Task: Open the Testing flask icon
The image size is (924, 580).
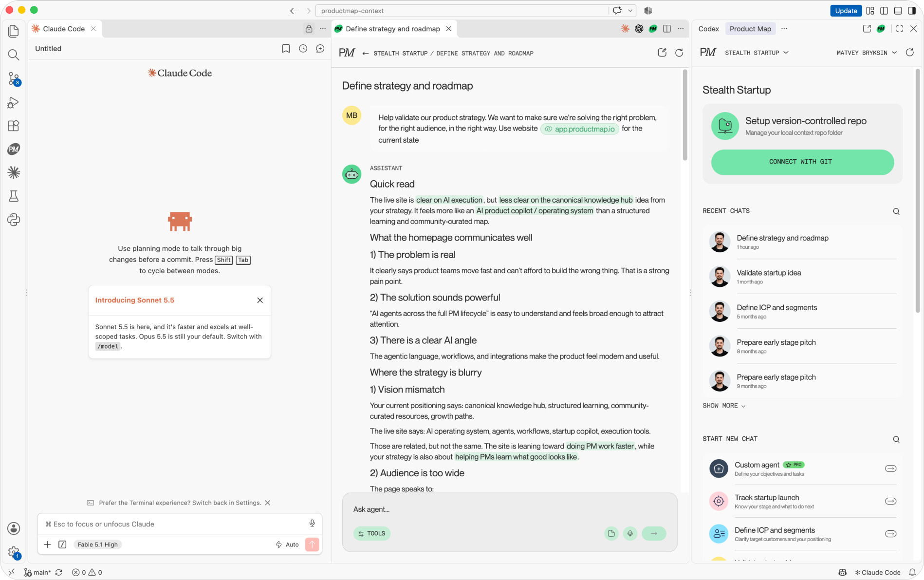Action: coord(14,196)
